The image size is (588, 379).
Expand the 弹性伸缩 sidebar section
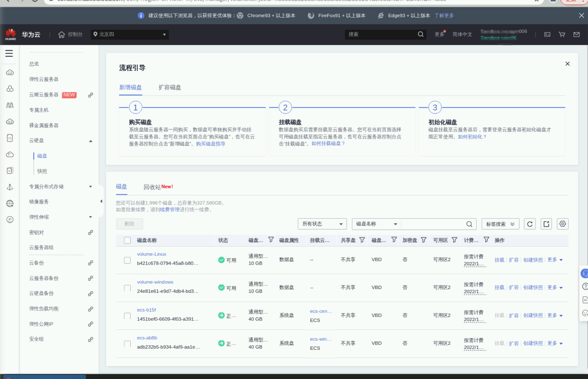click(91, 217)
